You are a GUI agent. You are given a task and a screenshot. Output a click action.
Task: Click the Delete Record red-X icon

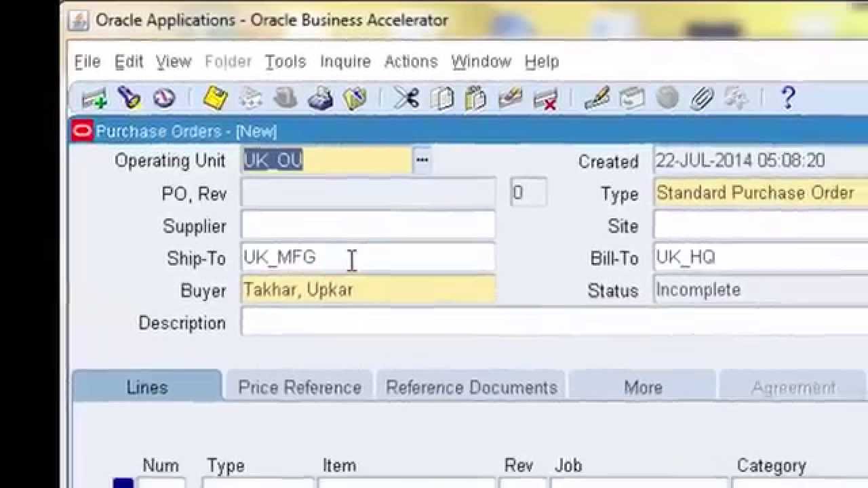[545, 100]
